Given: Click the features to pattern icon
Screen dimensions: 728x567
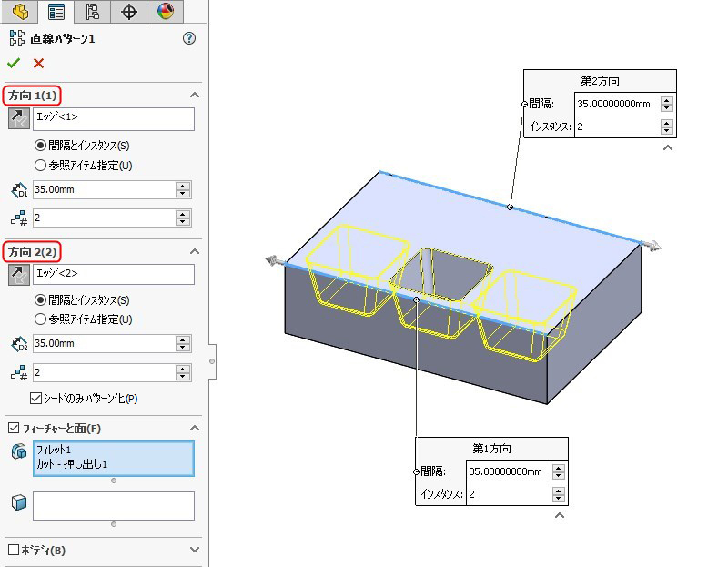Looking at the screenshot, I should [18, 453].
